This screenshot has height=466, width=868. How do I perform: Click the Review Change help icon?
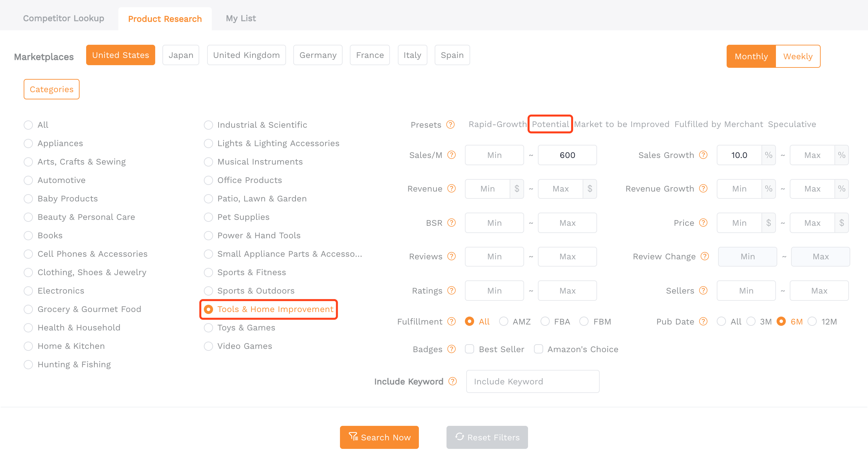705,257
